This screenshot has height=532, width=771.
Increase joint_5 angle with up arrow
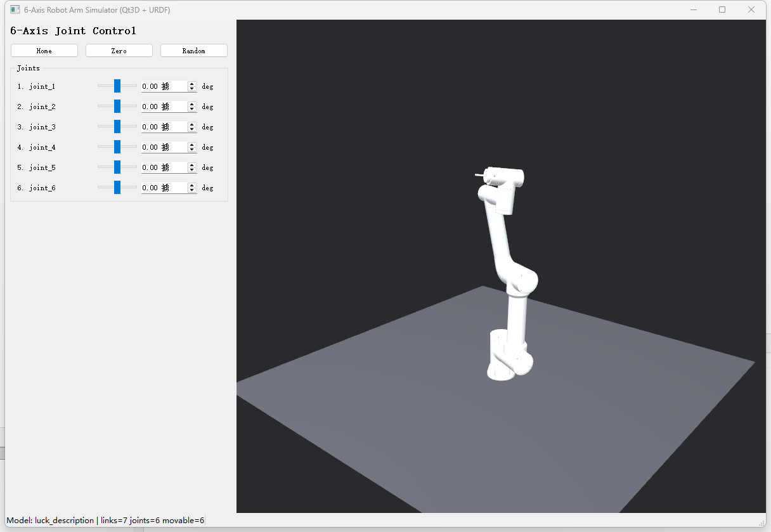pyautogui.click(x=192, y=165)
